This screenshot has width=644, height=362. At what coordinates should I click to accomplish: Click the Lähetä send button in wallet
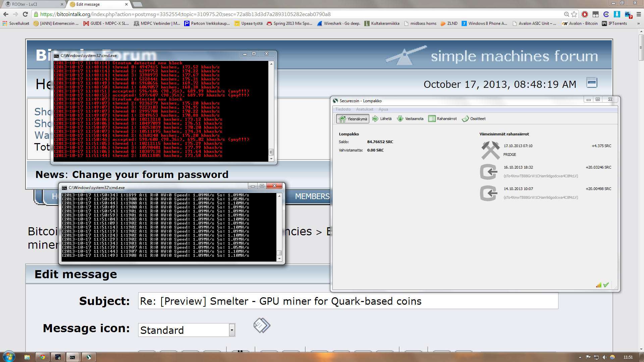point(382,119)
